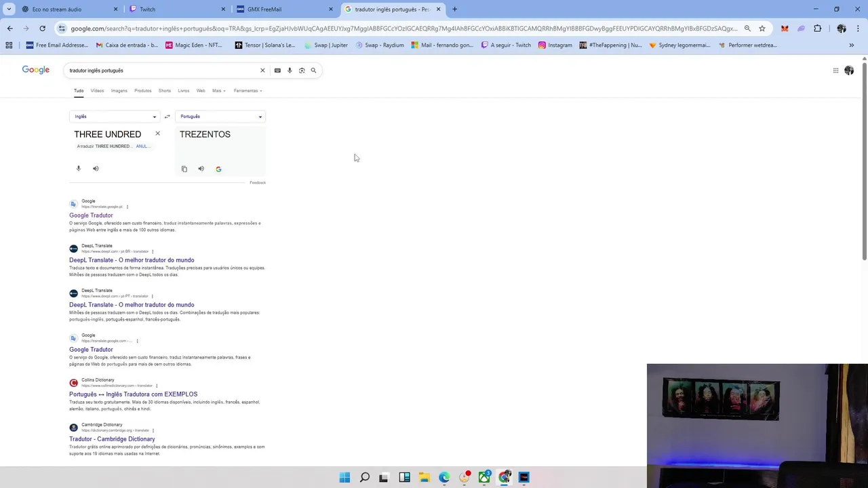Image resolution: width=868 pixels, height=488 pixels.
Task: Reload the current page
Action: point(42,28)
